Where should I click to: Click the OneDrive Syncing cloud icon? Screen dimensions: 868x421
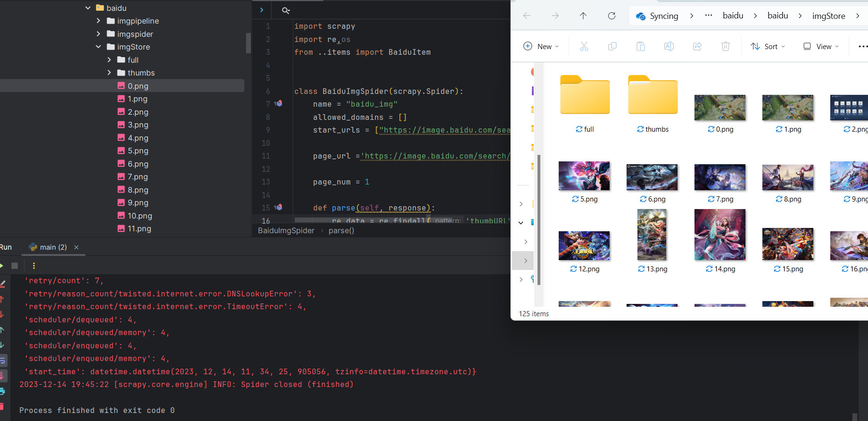[x=640, y=16]
